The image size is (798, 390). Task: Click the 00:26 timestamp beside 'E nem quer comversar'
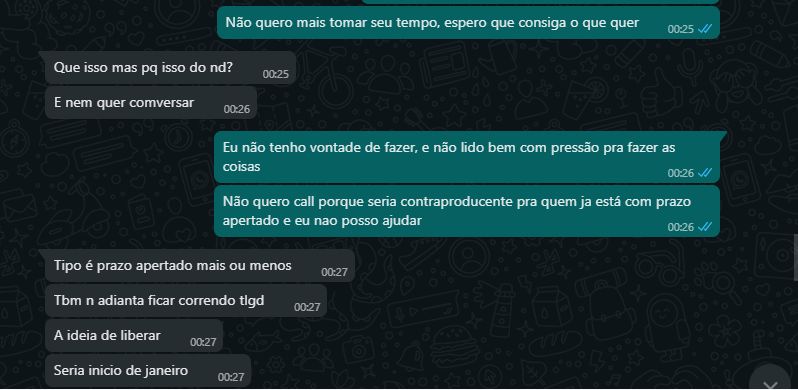237,109
